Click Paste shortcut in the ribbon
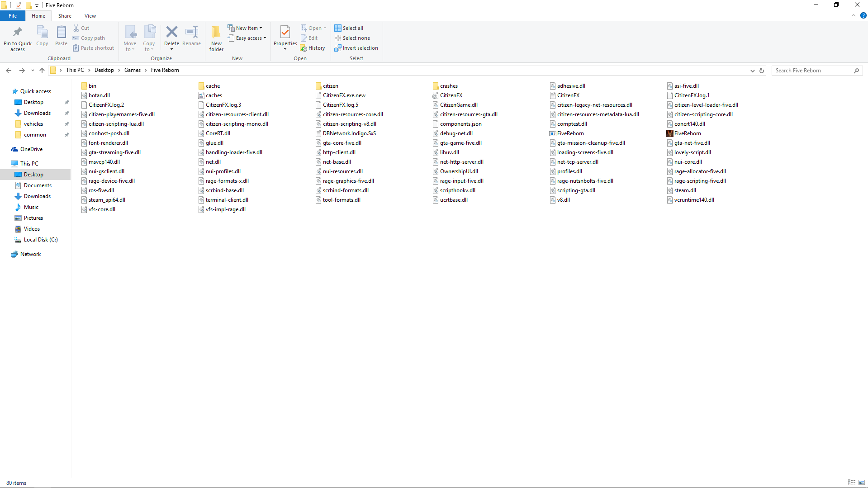Screen dimensions: 868x488 94,48
